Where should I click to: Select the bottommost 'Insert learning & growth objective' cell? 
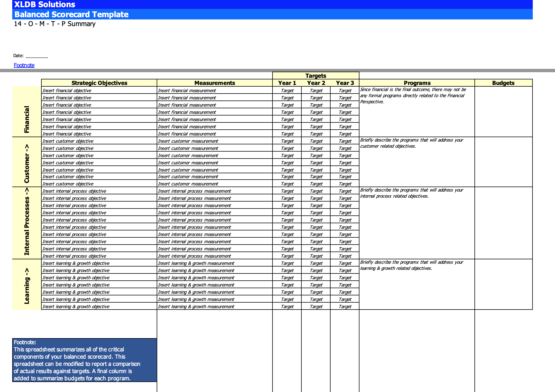point(99,306)
